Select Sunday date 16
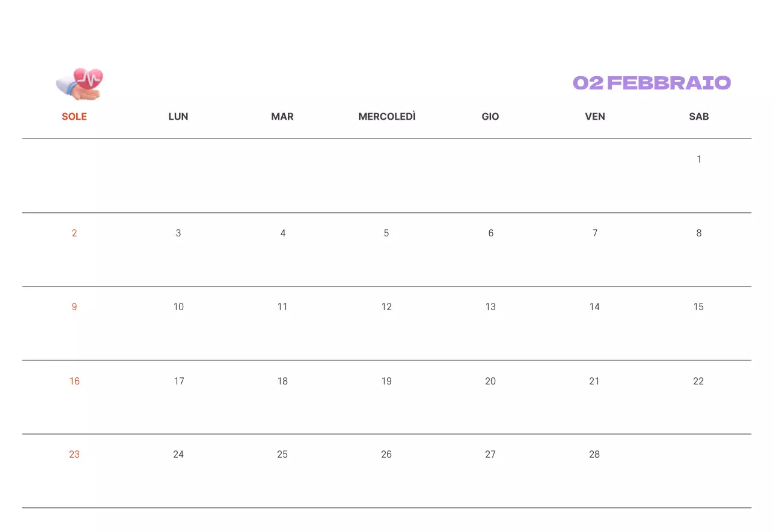 [74, 381]
